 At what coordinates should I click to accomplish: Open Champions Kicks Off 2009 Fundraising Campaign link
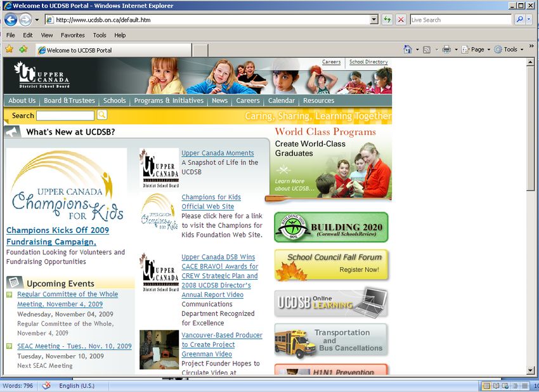click(x=58, y=236)
